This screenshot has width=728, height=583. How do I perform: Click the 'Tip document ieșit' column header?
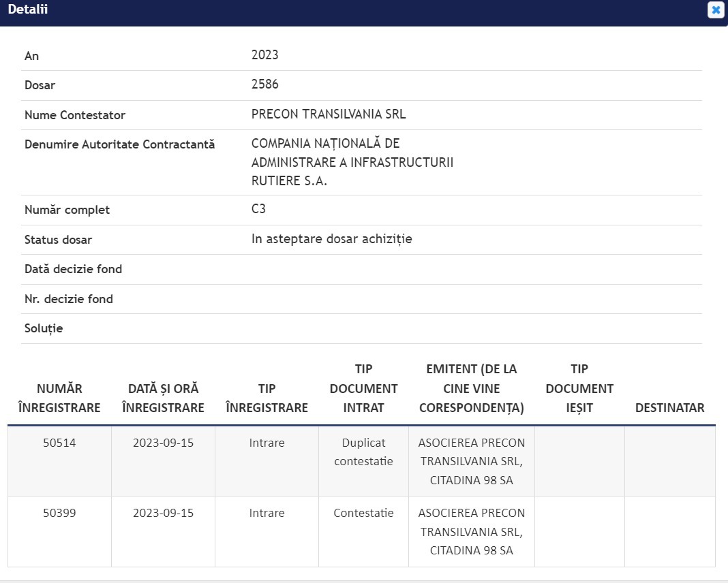[x=579, y=388]
